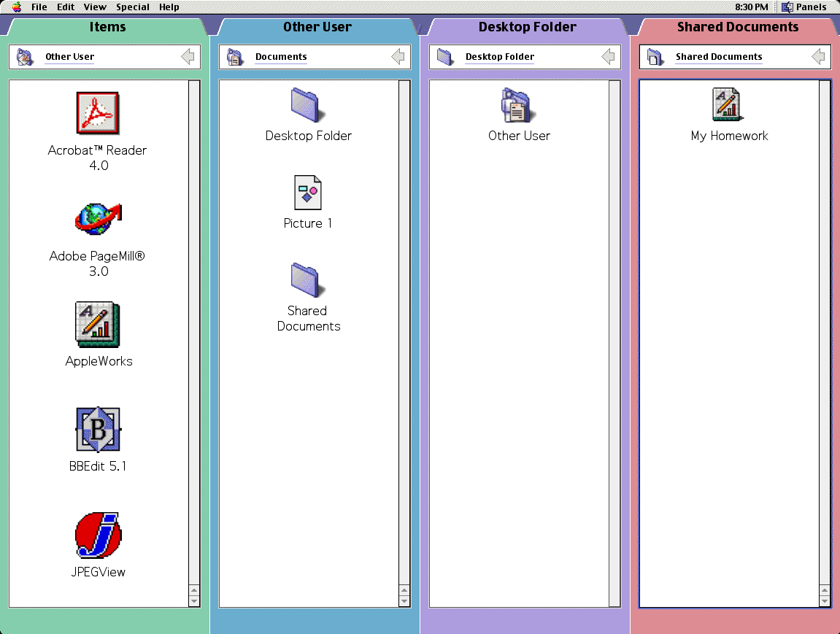
Task: Launch the Adobe PageMill 3.0 icon
Action: 98,218
